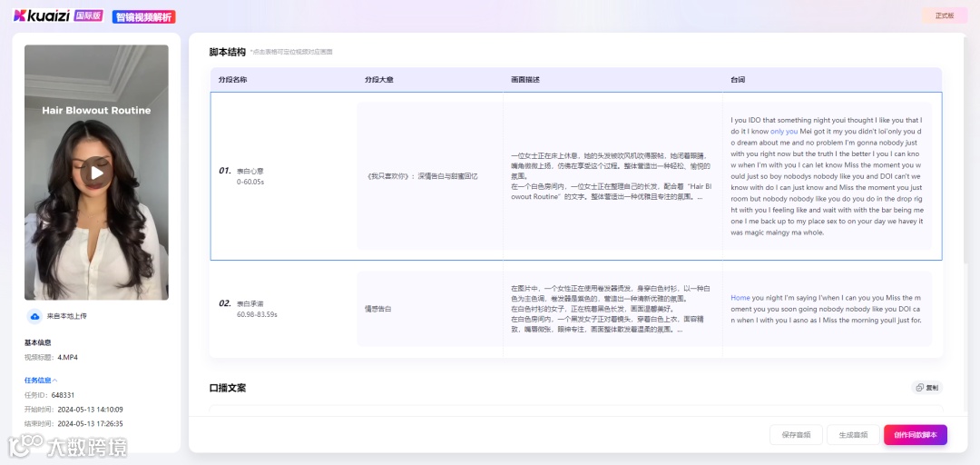This screenshot has height=465, width=980.
Task: Click the highlighted 'Home' word
Action: (x=740, y=298)
